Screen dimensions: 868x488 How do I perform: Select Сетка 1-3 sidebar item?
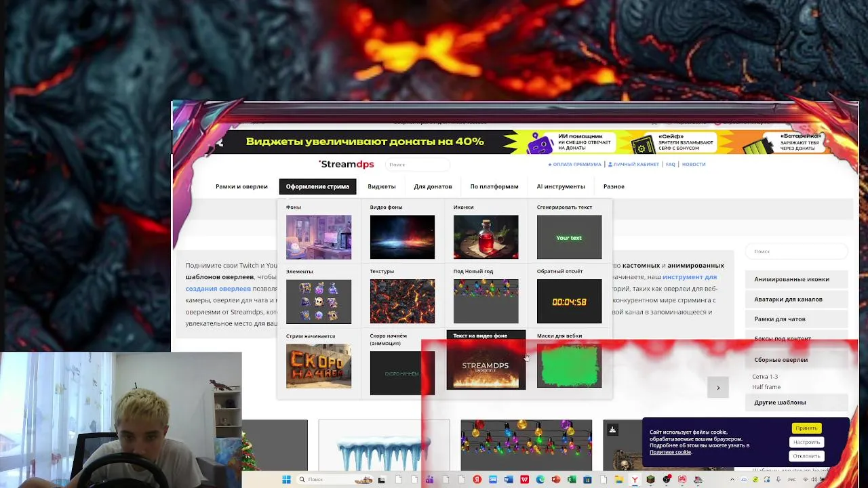tap(765, 377)
